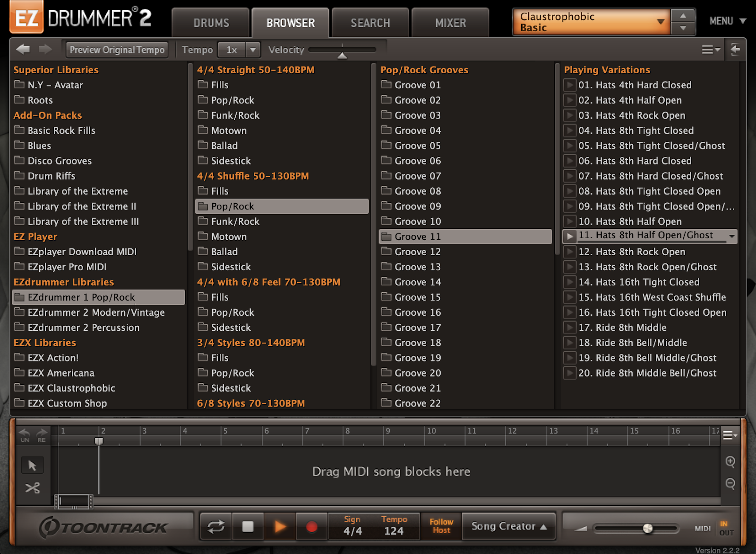Viewport: 756px width, 554px height.
Task: Open the Claustrophobic Basic preset dropdown
Action: tap(591, 22)
